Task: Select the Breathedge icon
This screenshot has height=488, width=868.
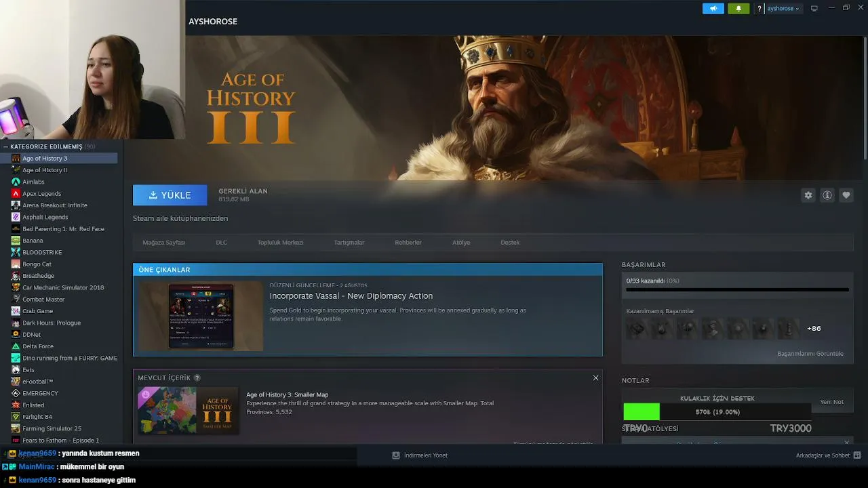Action: coord(16,276)
